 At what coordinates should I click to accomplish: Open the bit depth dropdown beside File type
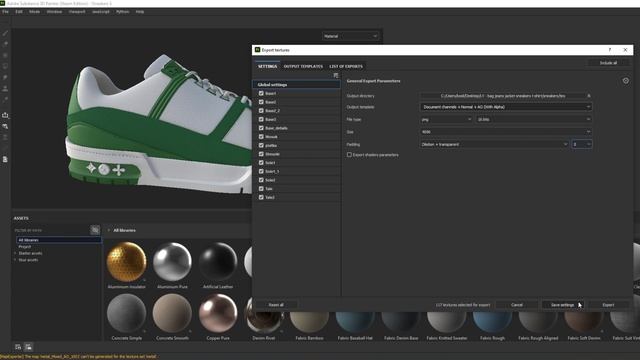pos(534,119)
